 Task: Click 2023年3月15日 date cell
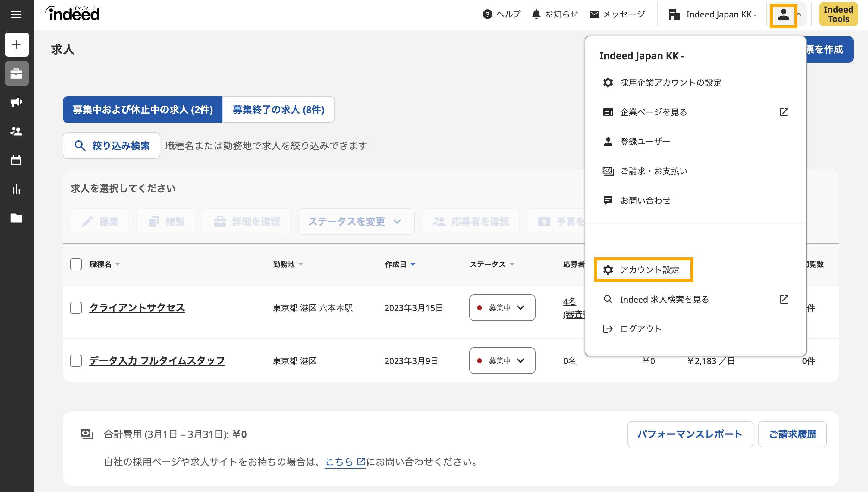point(414,307)
